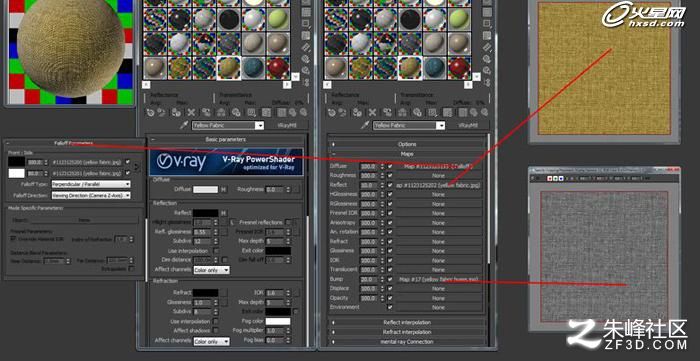Expand the Reflect interpolation rollout
Image resolution: width=700 pixels, height=361 pixels.
coord(407,322)
